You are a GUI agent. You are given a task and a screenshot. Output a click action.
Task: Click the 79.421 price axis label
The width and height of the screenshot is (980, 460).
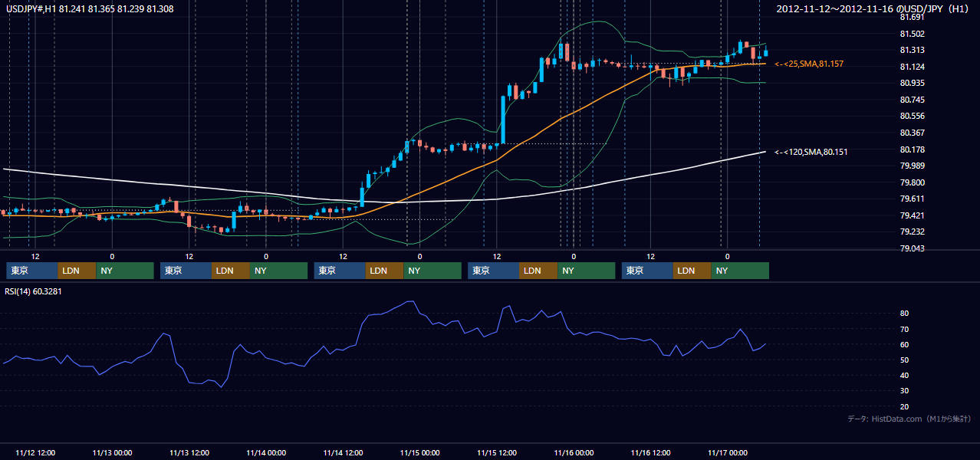911,215
